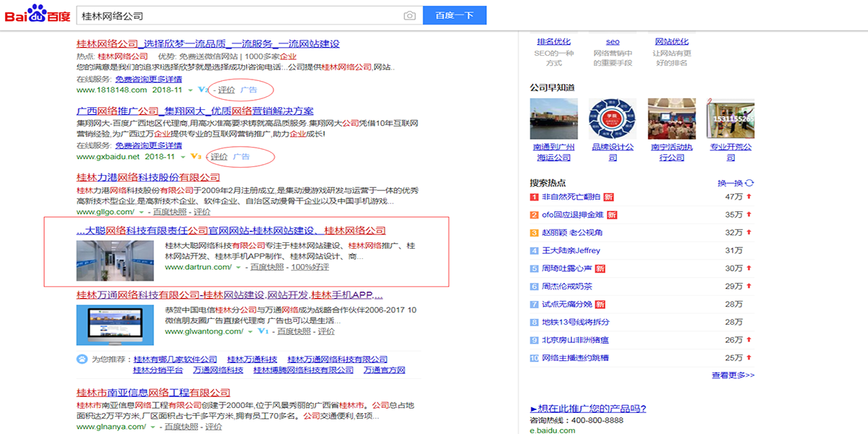Open hot search 王大陆亲Jeffrey
The width and height of the screenshot is (868, 434).
[x=571, y=251]
